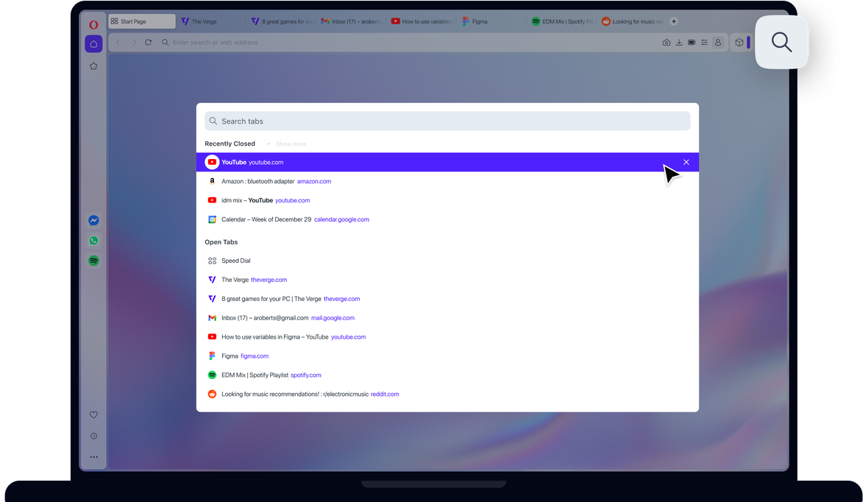Image resolution: width=868 pixels, height=502 pixels.
Task: Open history clock icon in sidebar
Action: [x=93, y=436]
